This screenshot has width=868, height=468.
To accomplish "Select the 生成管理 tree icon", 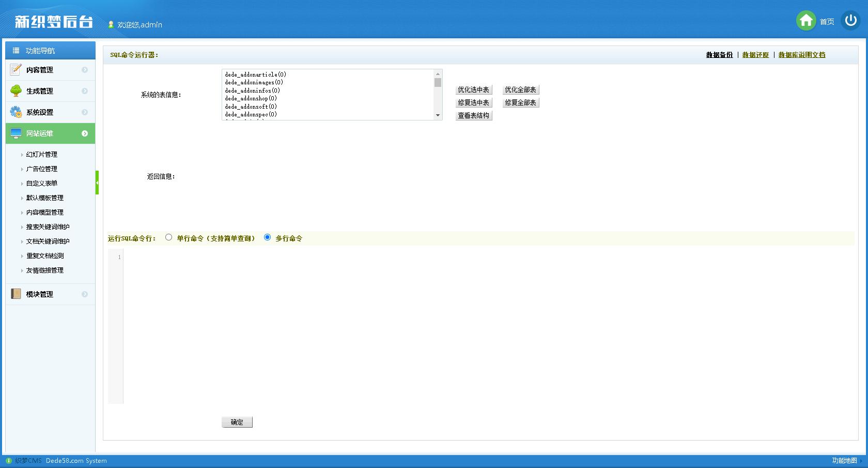I will 15,90.
